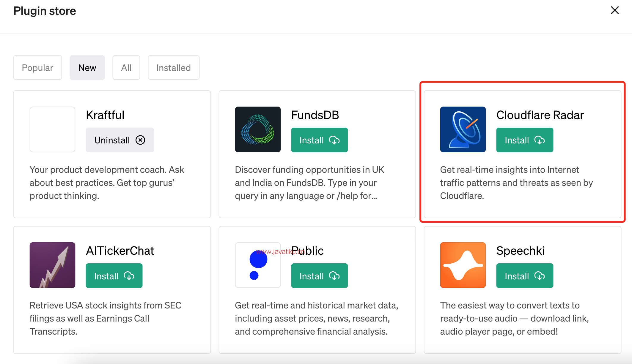Click the Cloudflare Radar title text
The image size is (632, 364).
point(540,115)
